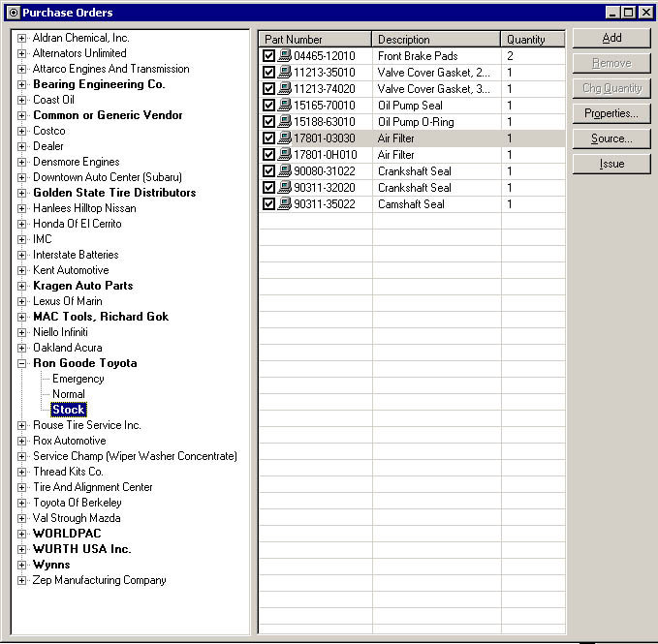658x644 pixels.
Task: Click the Add button
Action: coord(611,38)
